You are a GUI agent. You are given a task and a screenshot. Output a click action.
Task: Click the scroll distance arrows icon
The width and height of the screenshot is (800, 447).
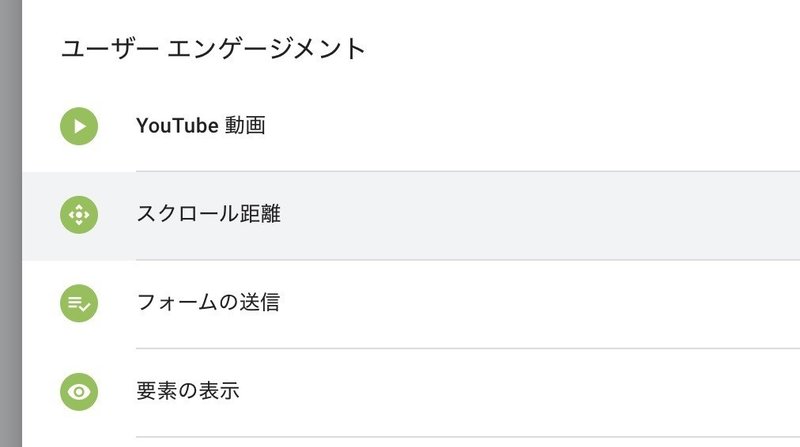[x=79, y=214]
